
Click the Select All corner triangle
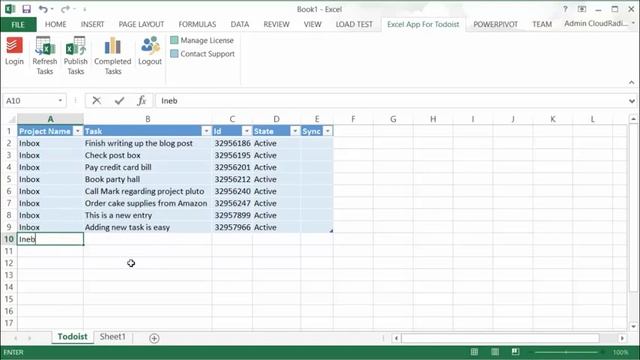coord(12,119)
